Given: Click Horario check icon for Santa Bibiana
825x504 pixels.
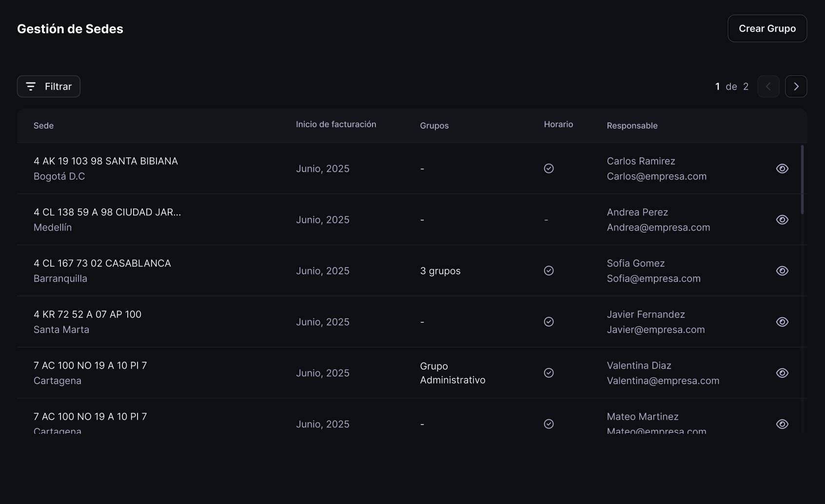Looking at the screenshot, I should pos(549,169).
